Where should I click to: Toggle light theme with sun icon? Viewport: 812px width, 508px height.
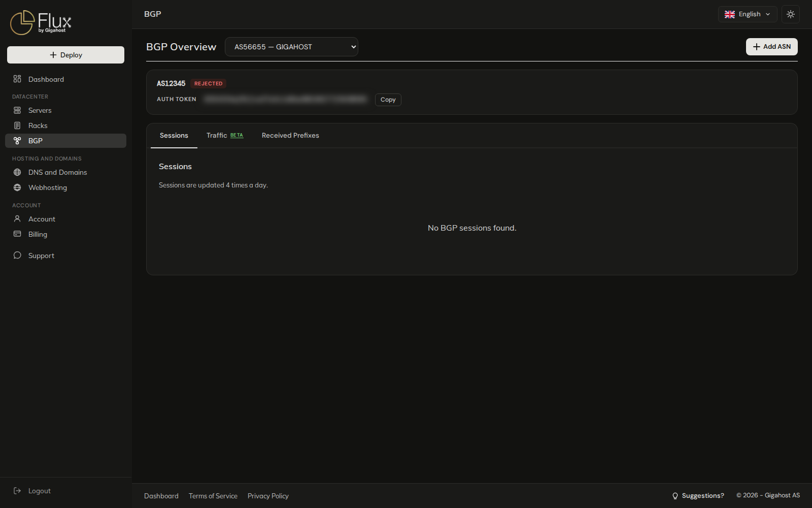[791, 14]
